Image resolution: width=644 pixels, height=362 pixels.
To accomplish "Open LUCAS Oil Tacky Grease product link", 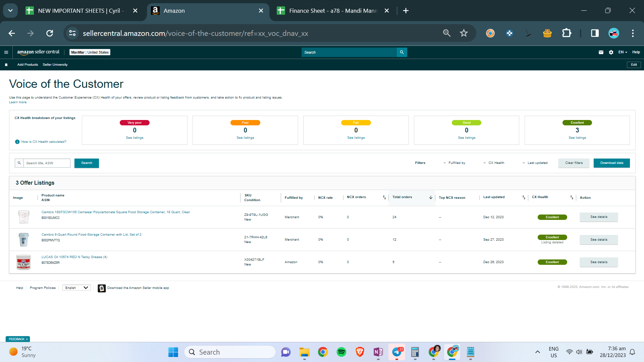I will (x=74, y=257).
